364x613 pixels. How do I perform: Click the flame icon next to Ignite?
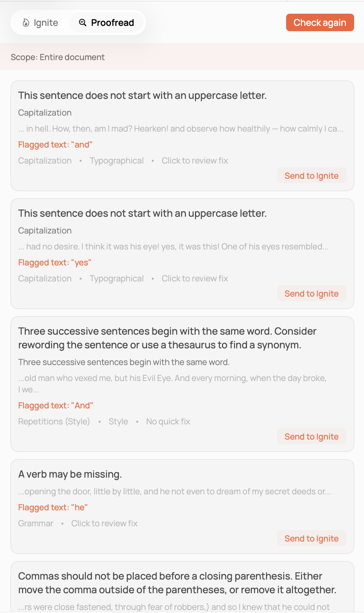point(25,22)
